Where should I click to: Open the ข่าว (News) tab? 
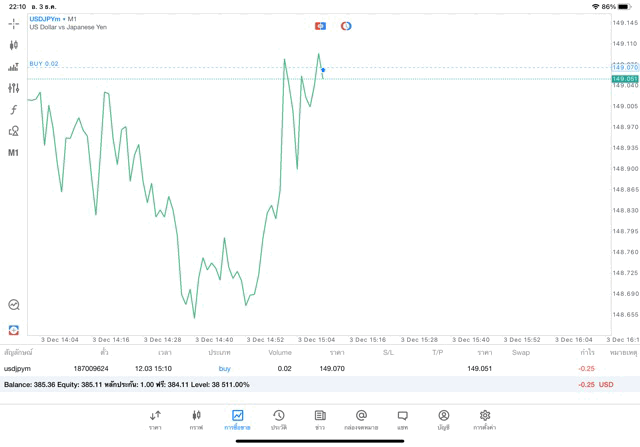320,420
